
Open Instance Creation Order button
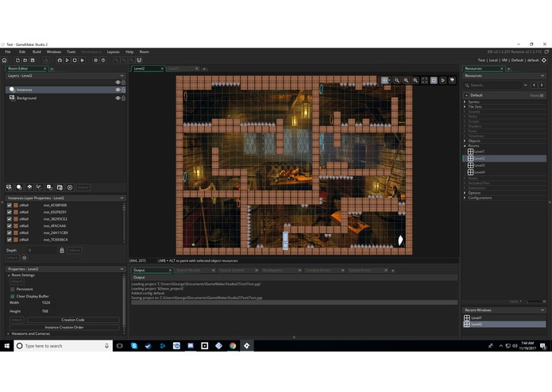64,327
